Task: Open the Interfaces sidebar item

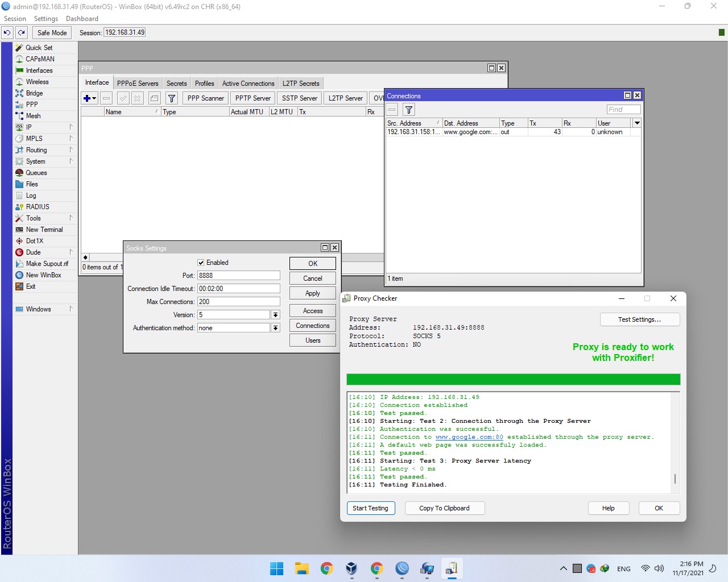Action: [39, 70]
